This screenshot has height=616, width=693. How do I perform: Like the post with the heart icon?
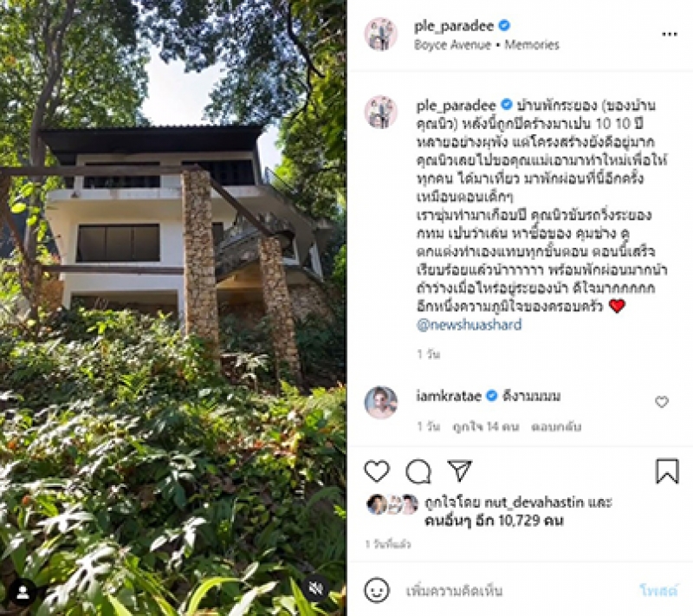377,470
